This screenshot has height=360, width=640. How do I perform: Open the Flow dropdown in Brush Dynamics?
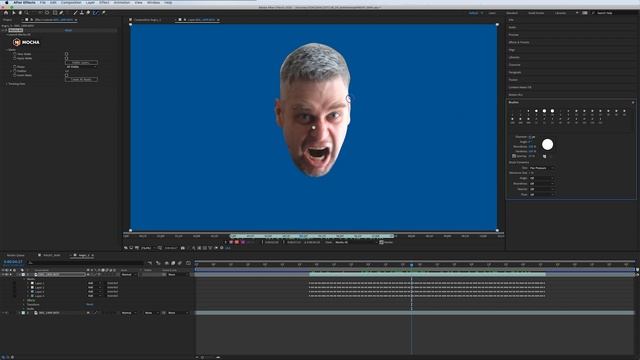coord(542,194)
